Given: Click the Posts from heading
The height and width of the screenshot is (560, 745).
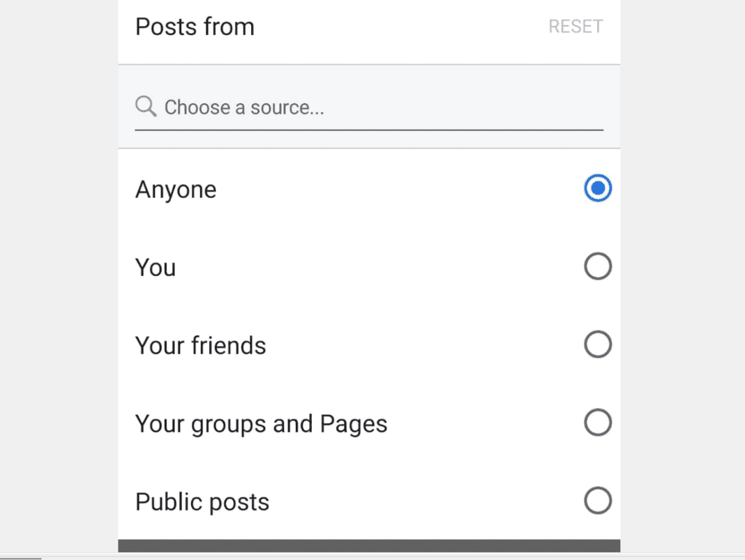Looking at the screenshot, I should coord(195,27).
